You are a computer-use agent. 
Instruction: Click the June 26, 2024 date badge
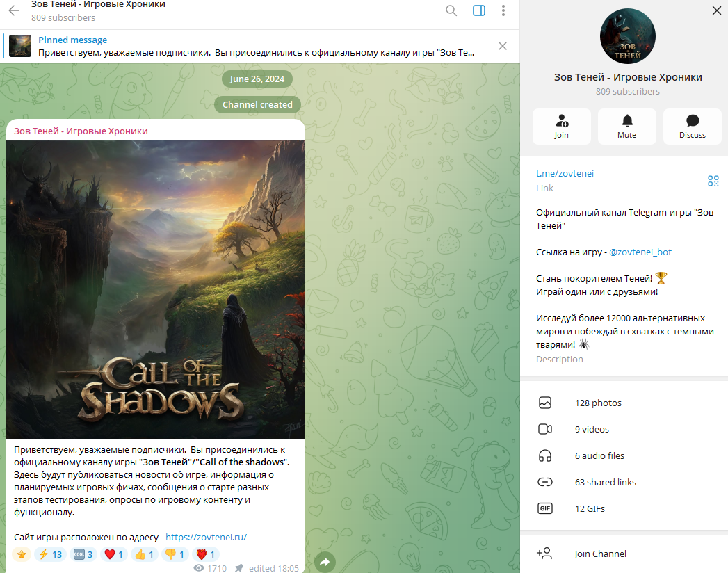pos(257,79)
